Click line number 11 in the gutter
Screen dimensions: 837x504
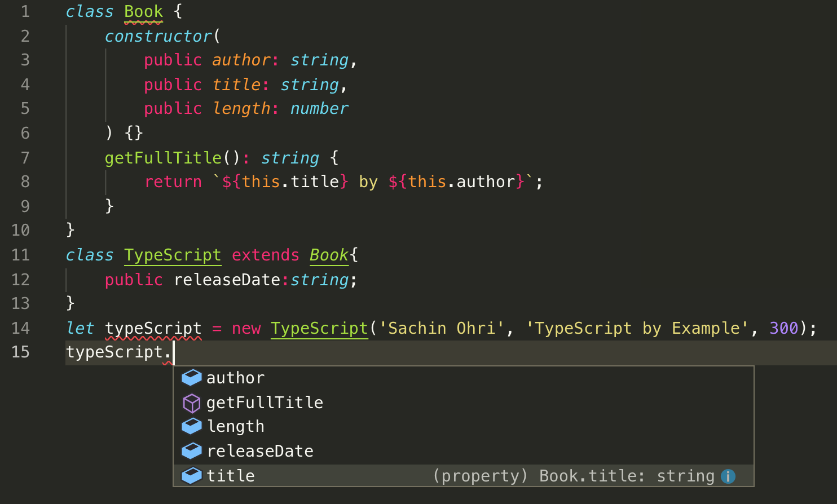20,255
